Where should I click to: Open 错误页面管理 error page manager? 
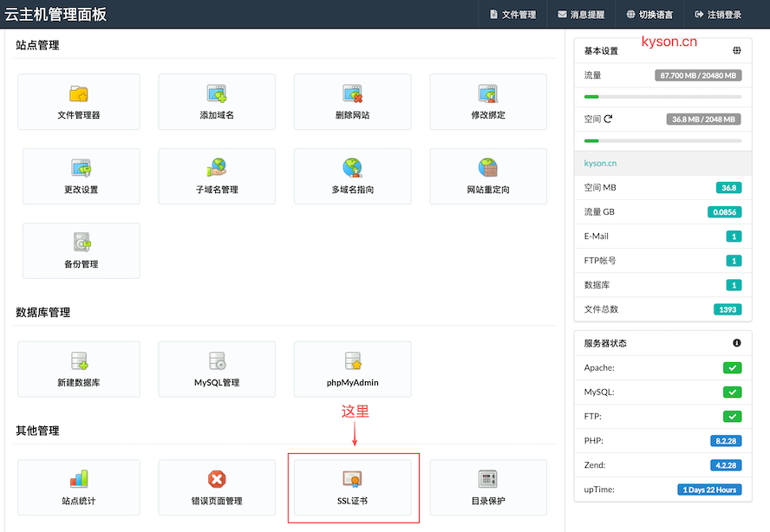(217, 487)
